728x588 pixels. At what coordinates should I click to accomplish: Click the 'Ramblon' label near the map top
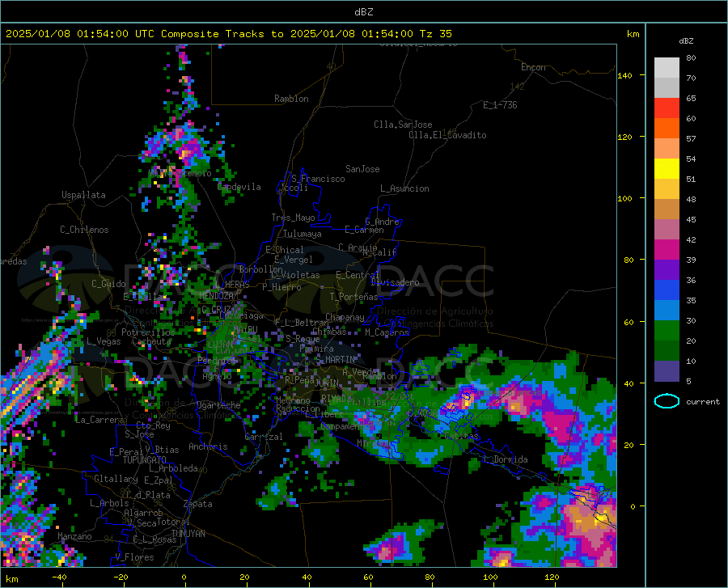pyautogui.click(x=291, y=99)
